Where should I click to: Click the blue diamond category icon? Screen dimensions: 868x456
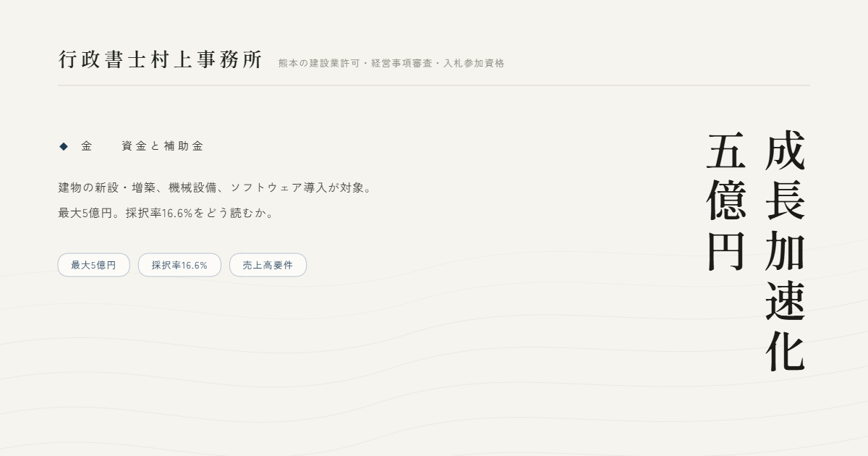(x=63, y=146)
